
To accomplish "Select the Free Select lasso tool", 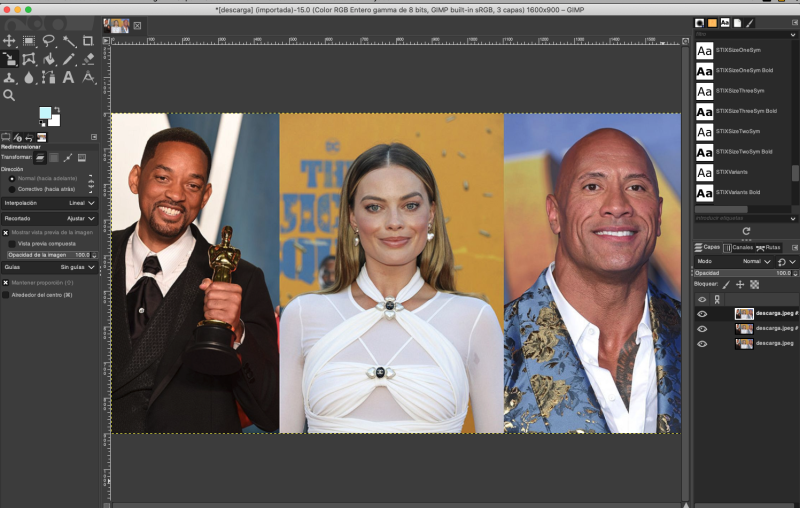I will coord(49,41).
